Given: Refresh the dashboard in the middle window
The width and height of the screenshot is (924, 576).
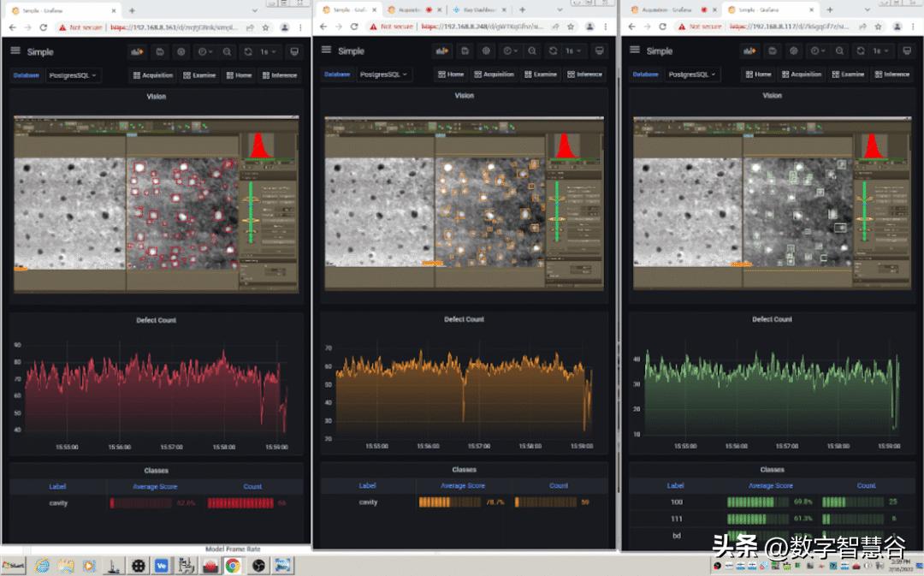Looking at the screenshot, I should coord(553,50).
